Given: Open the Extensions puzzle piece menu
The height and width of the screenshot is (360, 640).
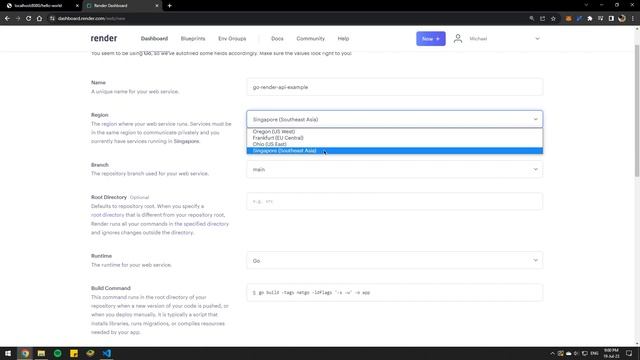Looking at the screenshot, I should [x=590, y=18].
